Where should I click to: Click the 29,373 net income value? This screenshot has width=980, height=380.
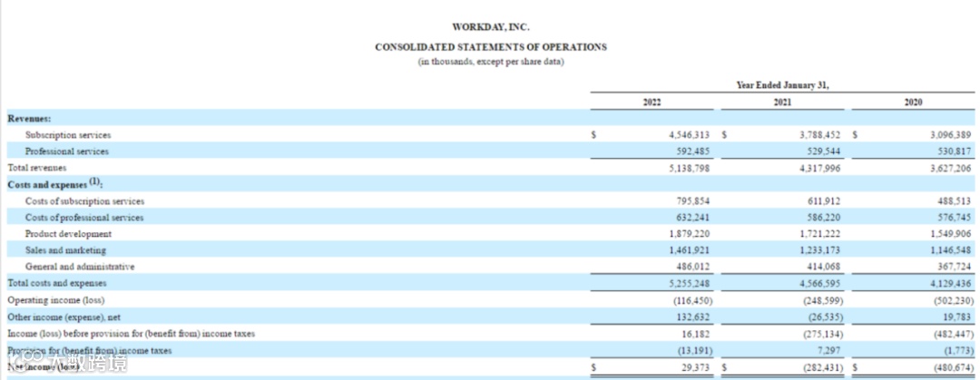(x=697, y=368)
